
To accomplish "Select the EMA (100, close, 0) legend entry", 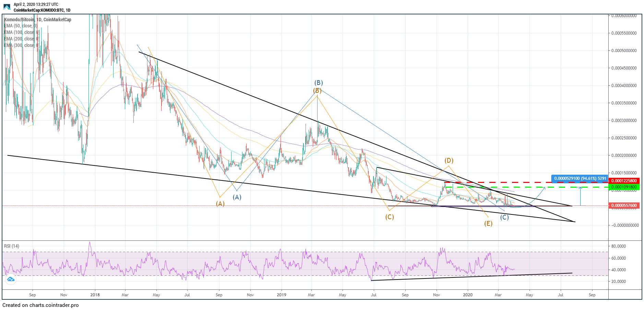I will (x=22, y=33).
